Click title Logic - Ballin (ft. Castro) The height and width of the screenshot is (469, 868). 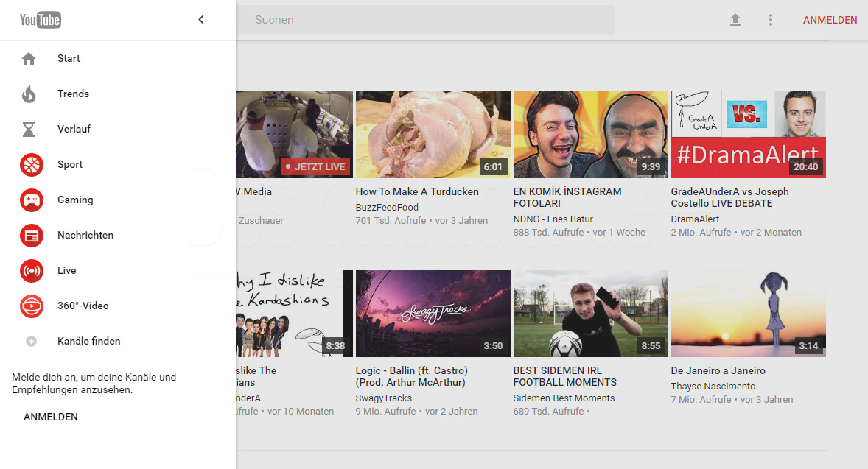pyautogui.click(x=411, y=377)
